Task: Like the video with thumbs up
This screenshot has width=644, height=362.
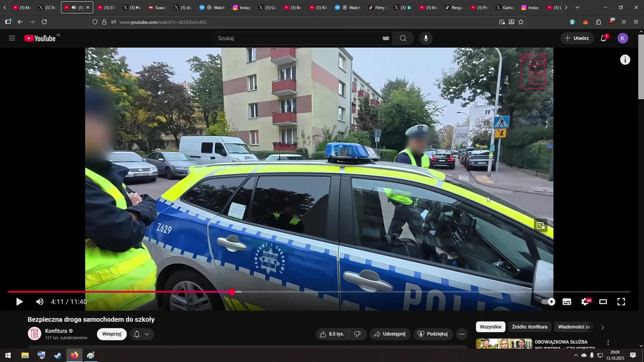Action: [x=332, y=334]
